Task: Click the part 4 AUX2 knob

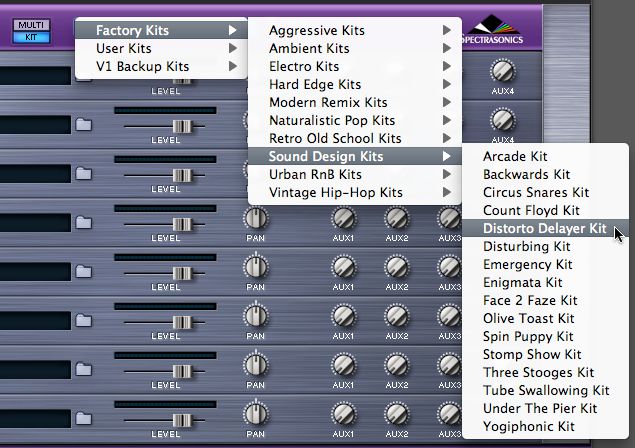Action: (x=396, y=219)
